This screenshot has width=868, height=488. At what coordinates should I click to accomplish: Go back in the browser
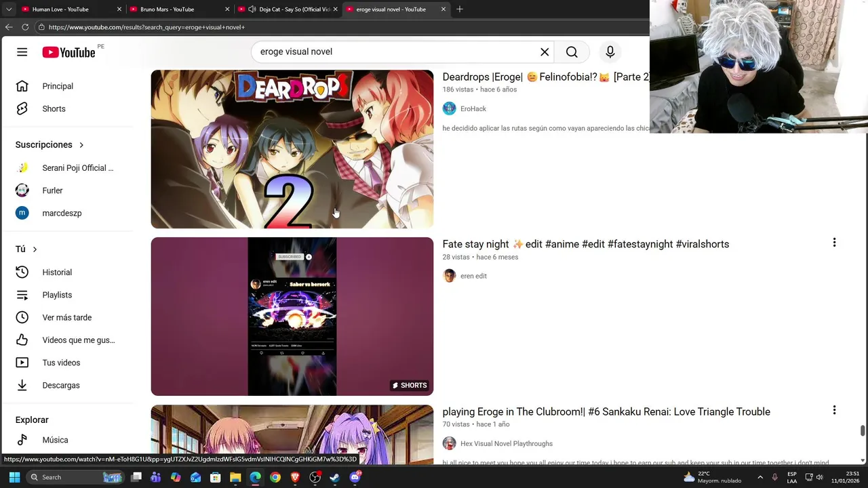pos(9,27)
